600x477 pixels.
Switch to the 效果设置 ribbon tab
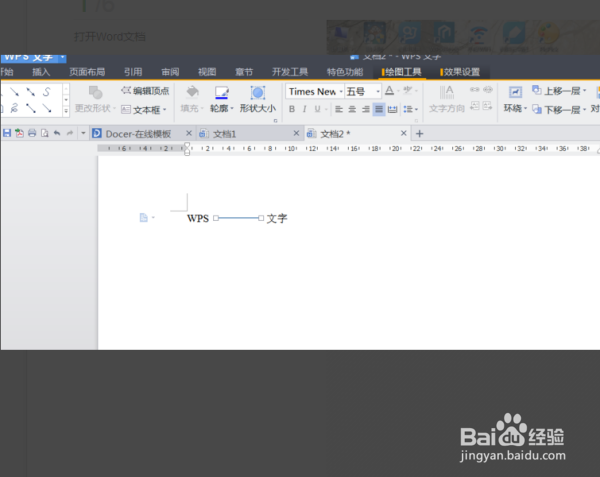point(460,72)
